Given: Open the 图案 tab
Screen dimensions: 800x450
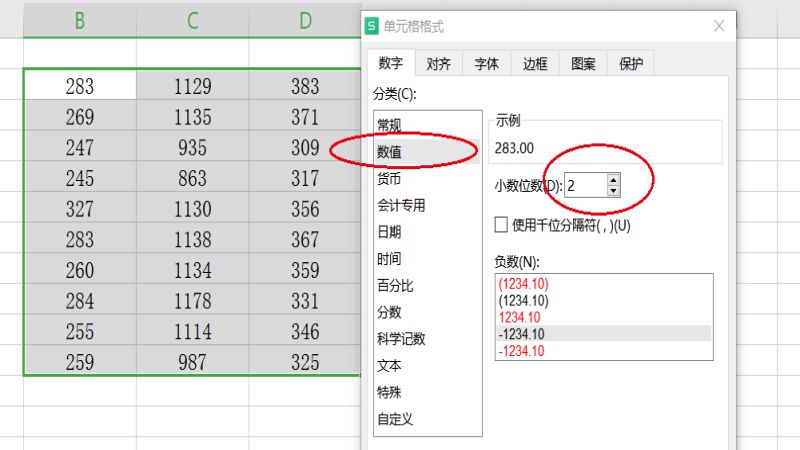Looking at the screenshot, I should coord(583,64).
